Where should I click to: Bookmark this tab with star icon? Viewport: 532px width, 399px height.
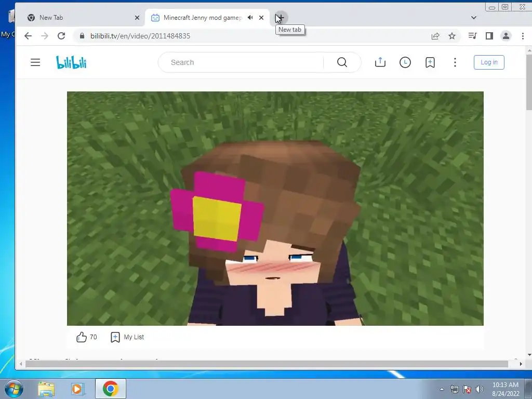pos(452,36)
